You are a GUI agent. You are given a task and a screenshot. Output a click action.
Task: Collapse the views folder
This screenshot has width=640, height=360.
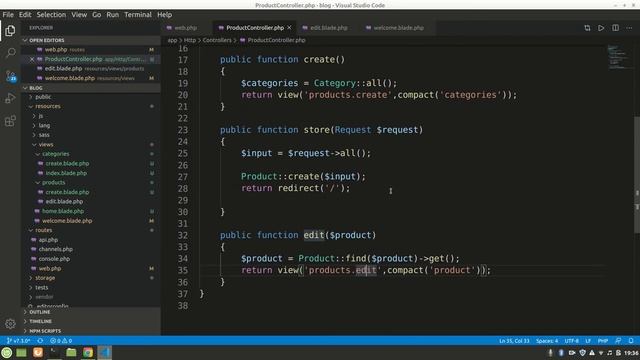click(x=46, y=144)
